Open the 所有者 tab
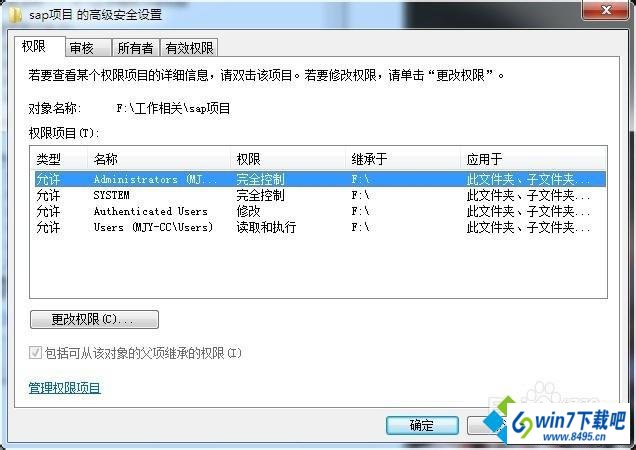The height and width of the screenshot is (450, 636). pyautogui.click(x=135, y=48)
